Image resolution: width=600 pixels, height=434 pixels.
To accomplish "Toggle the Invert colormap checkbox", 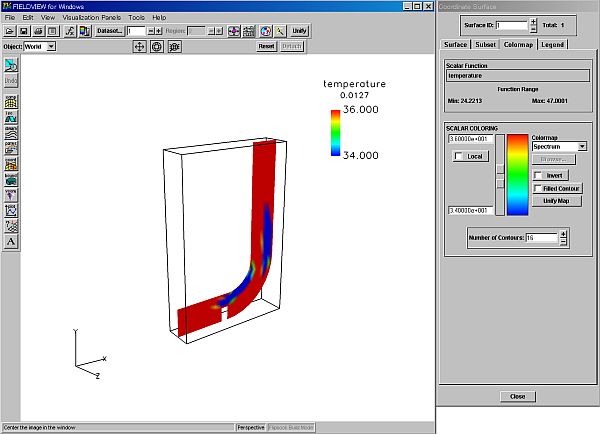I will [x=538, y=175].
